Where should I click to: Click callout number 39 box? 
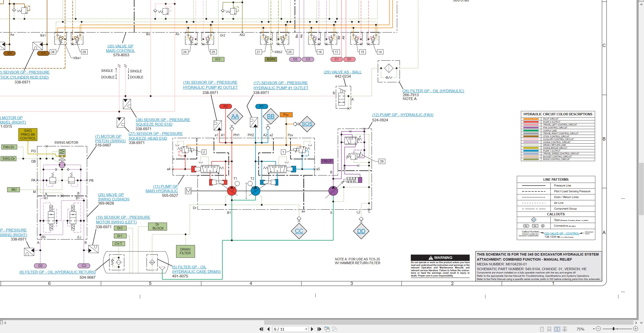click(x=382, y=161)
